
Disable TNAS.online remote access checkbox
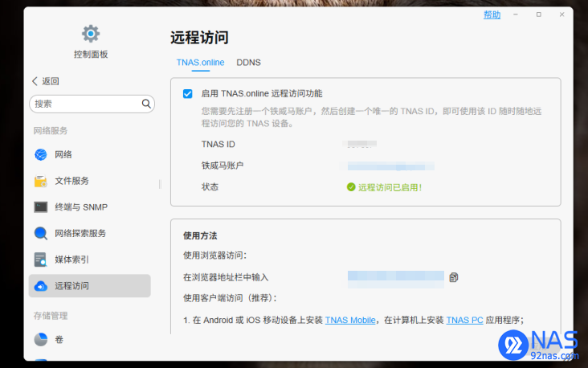click(x=187, y=94)
